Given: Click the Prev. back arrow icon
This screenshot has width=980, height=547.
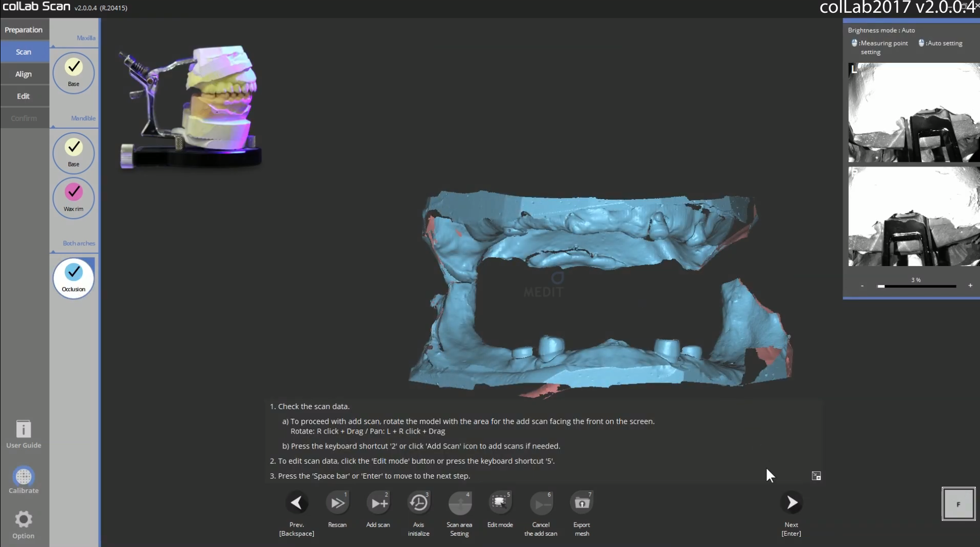Looking at the screenshot, I should [296, 503].
